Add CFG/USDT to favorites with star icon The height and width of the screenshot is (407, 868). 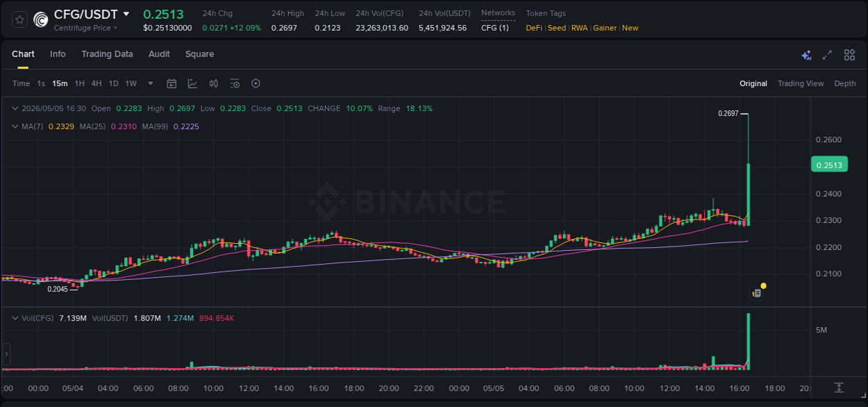point(19,19)
